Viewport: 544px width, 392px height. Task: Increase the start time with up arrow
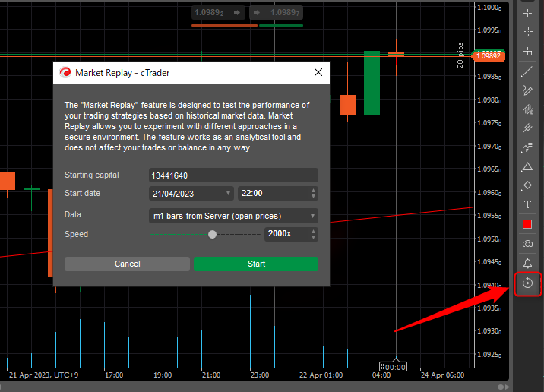click(313, 191)
